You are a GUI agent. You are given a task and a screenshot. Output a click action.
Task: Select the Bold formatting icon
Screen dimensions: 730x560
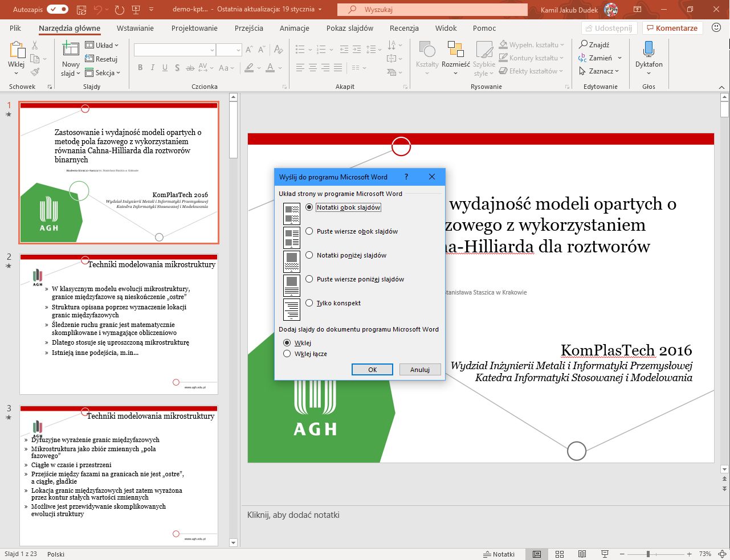coord(140,67)
